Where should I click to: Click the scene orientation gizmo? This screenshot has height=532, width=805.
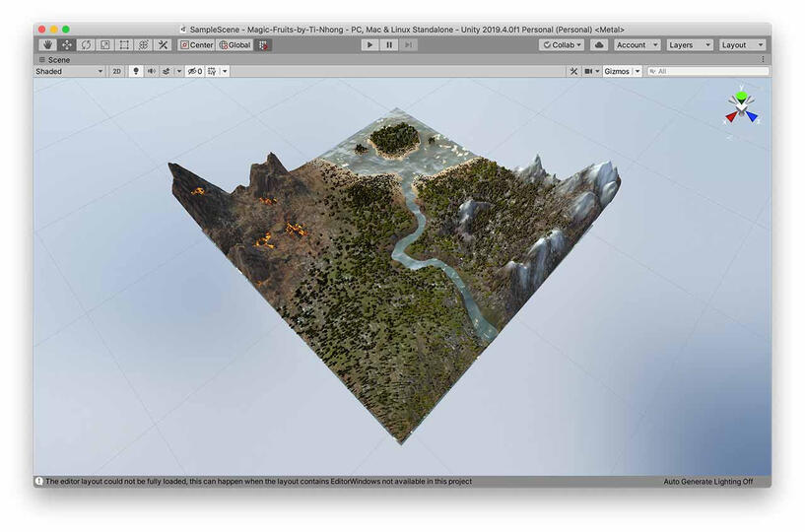[742, 107]
